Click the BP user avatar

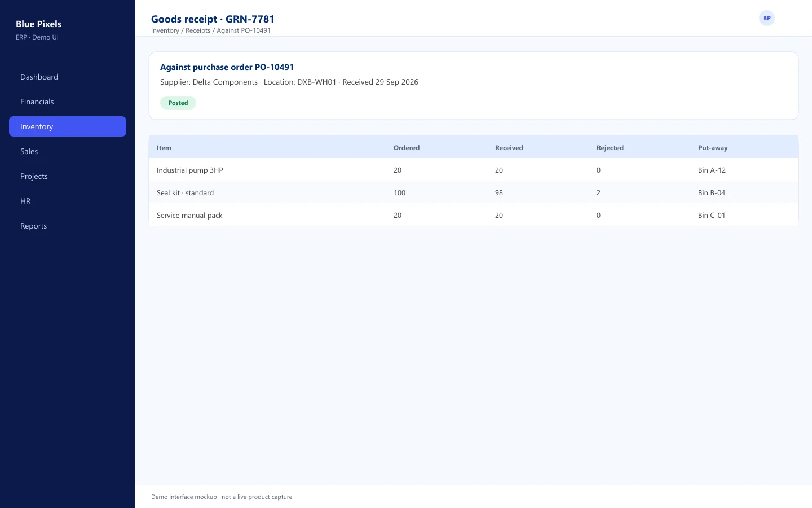[767, 18]
